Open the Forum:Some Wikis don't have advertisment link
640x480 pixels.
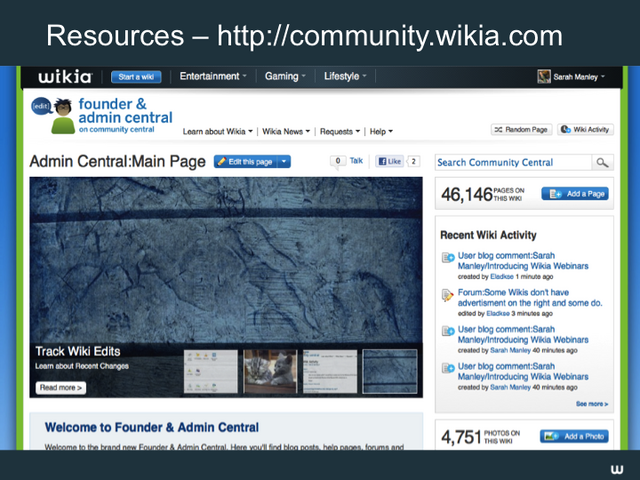coord(530,298)
